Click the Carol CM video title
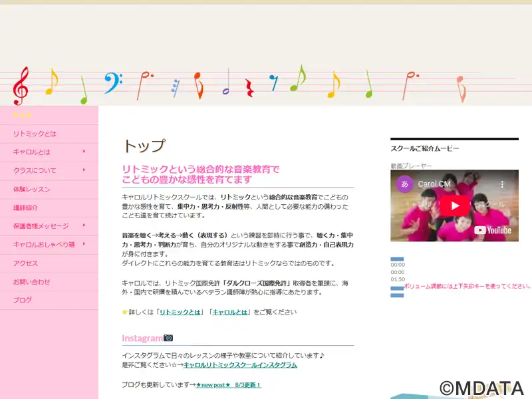This screenshot has height=399, width=532. pos(434,184)
